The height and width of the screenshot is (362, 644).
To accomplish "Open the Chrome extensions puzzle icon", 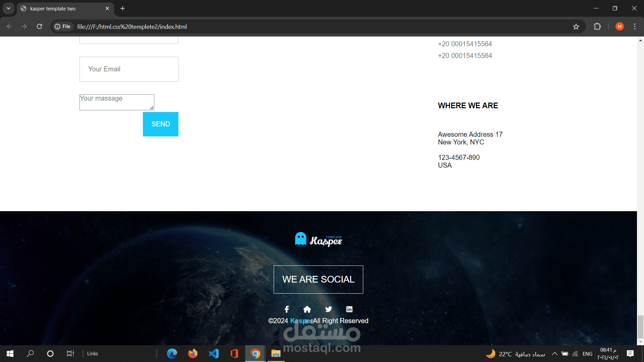I will (x=597, y=26).
